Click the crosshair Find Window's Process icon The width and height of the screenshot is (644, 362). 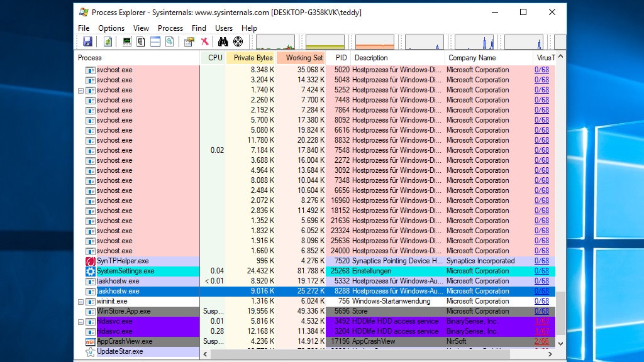click(x=238, y=41)
